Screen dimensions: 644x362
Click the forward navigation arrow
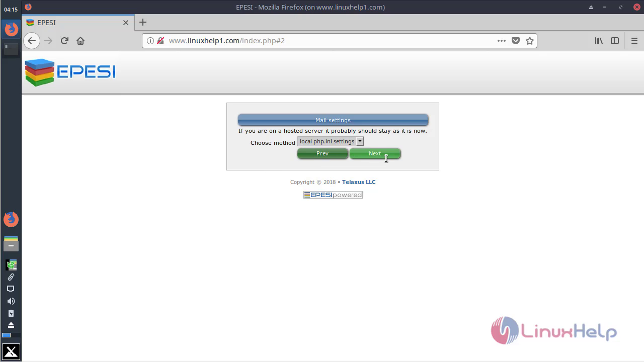click(x=48, y=41)
